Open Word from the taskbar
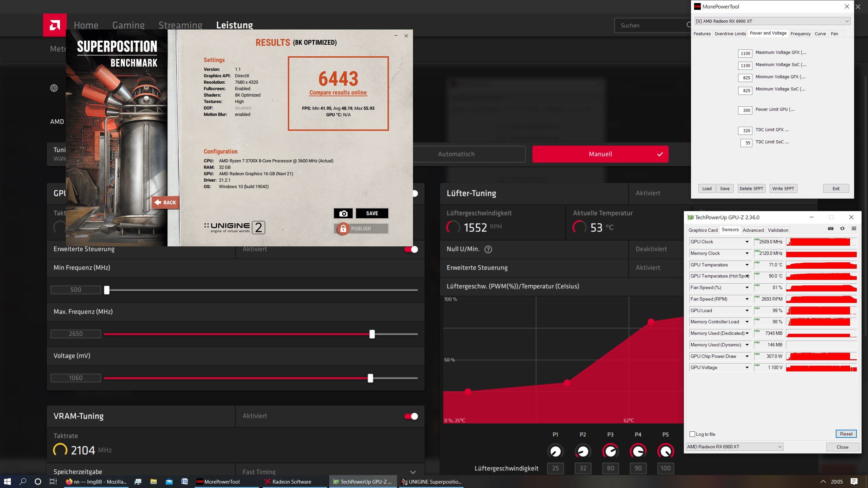 (x=185, y=482)
